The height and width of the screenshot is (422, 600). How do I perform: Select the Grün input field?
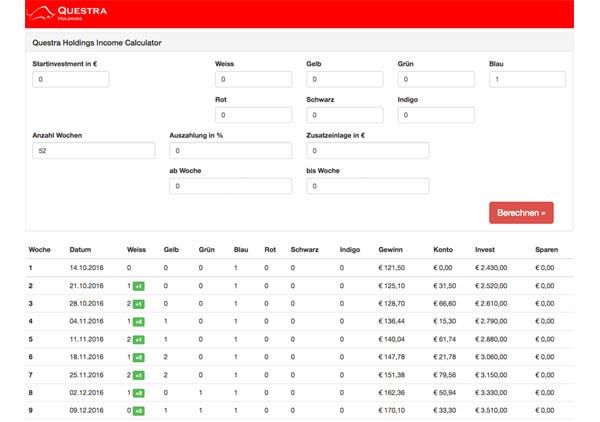436,79
